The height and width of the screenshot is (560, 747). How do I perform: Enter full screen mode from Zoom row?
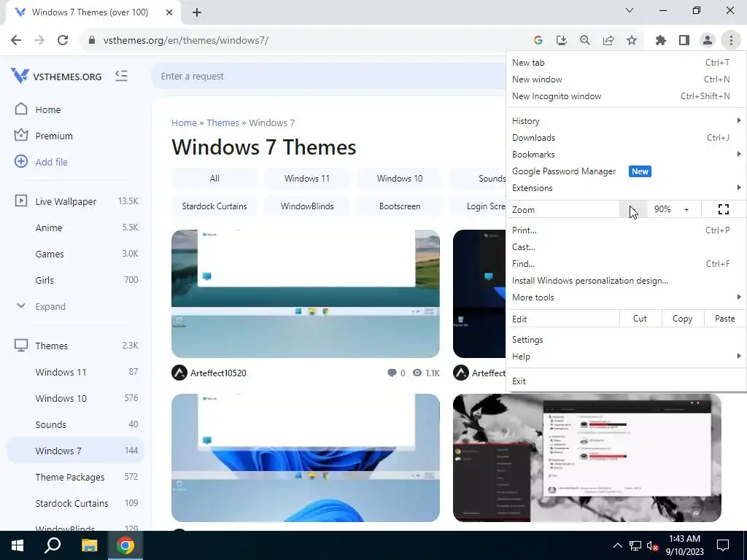(x=724, y=209)
